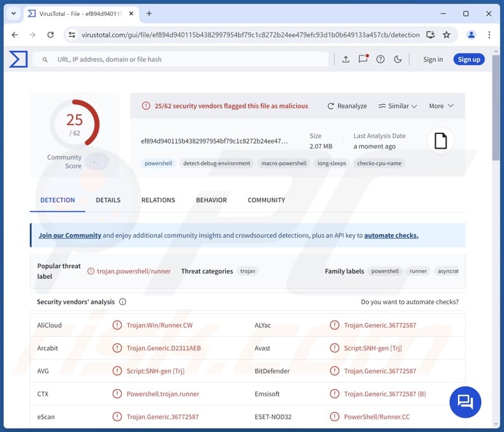Switch to the DETAILS tab
504x432 pixels.
tap(108, 200)
